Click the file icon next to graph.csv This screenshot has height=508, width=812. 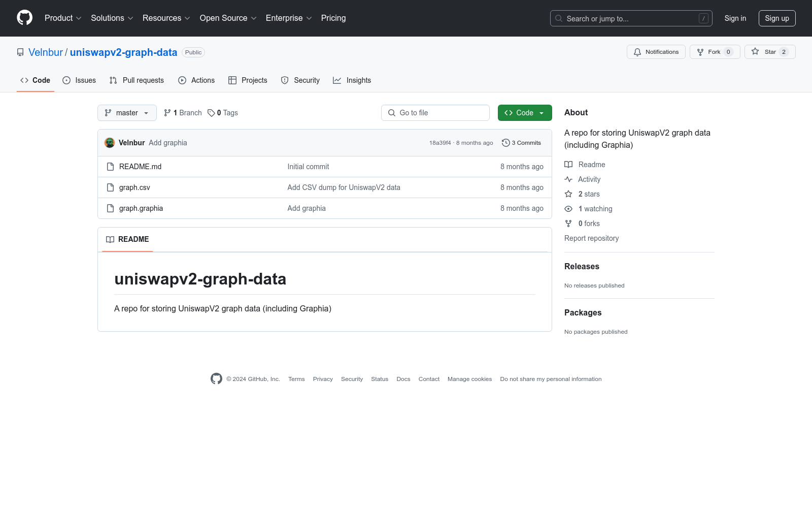(x=110, y=187)
